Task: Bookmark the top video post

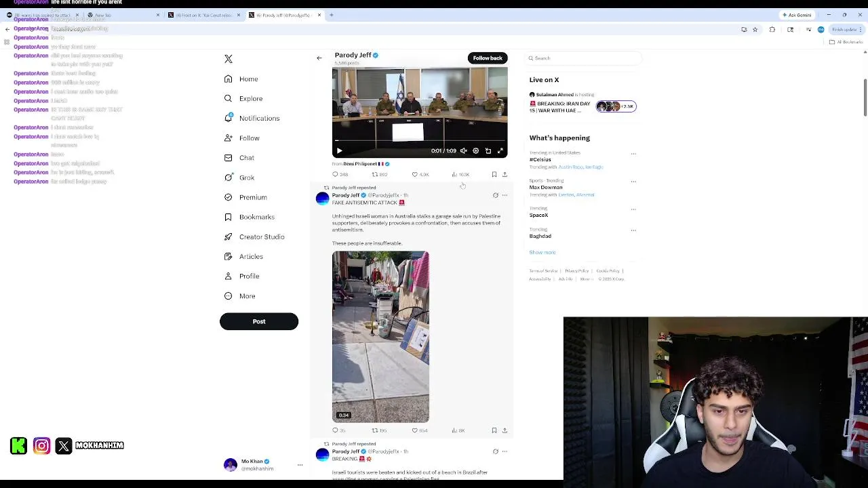Action: click(x=494, y=175)
